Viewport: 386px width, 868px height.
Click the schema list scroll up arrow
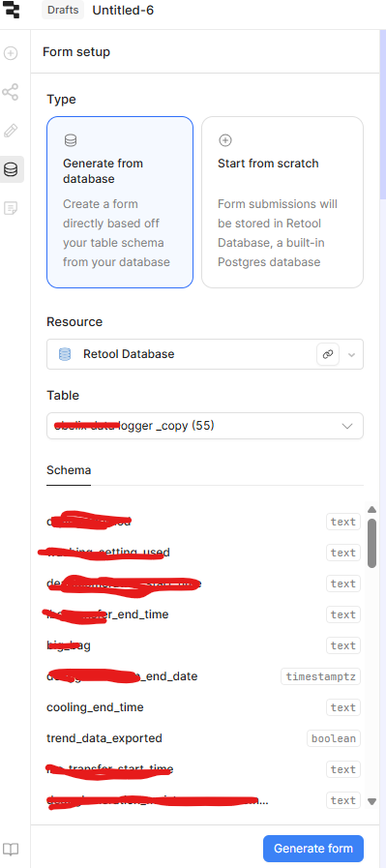click(372, 509)
